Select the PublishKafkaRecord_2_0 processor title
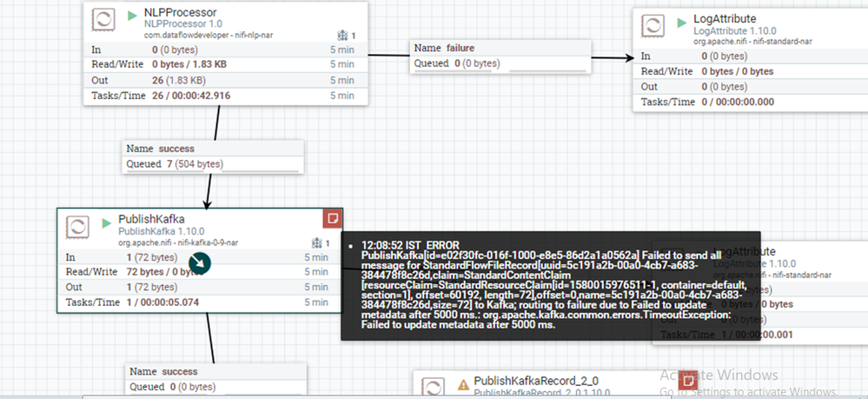The height and width of the screenshot is (399, 868). [536, 382]
